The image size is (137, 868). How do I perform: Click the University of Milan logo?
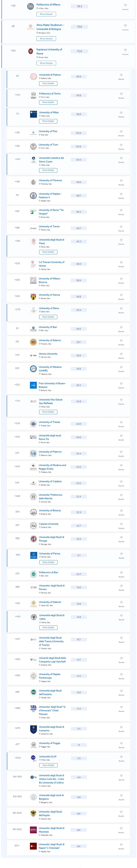34,114
